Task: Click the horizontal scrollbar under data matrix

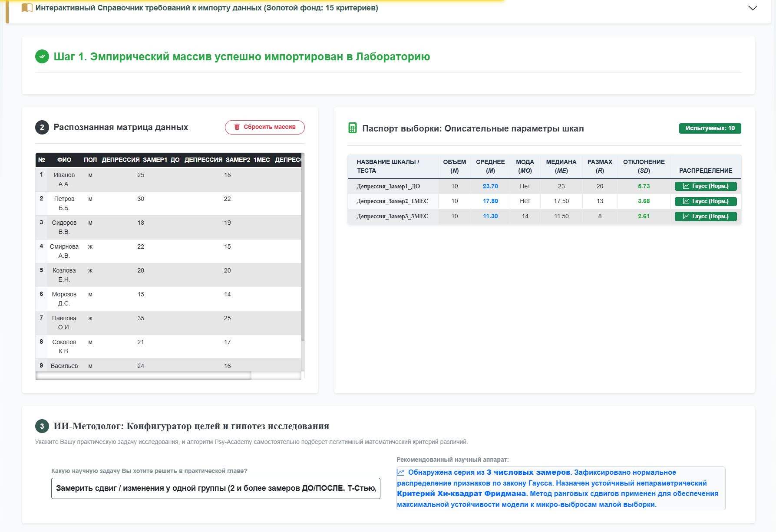Action: coord(144,376)
